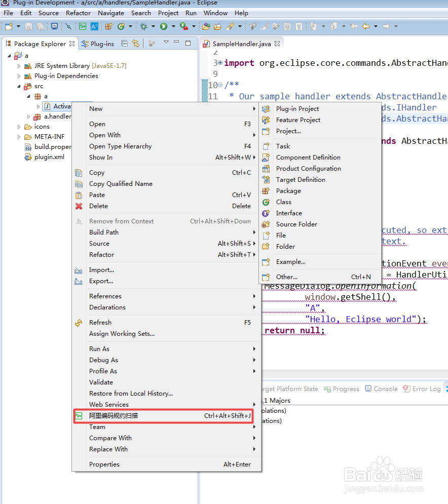The width and height of the screenshot is (448, 504).
Task: Open the Progress tab at bottom
Action: coord(341,389)
